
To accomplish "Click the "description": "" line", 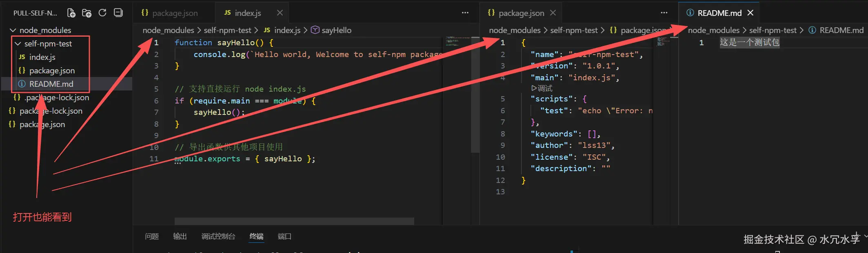I will pos(570,168).
